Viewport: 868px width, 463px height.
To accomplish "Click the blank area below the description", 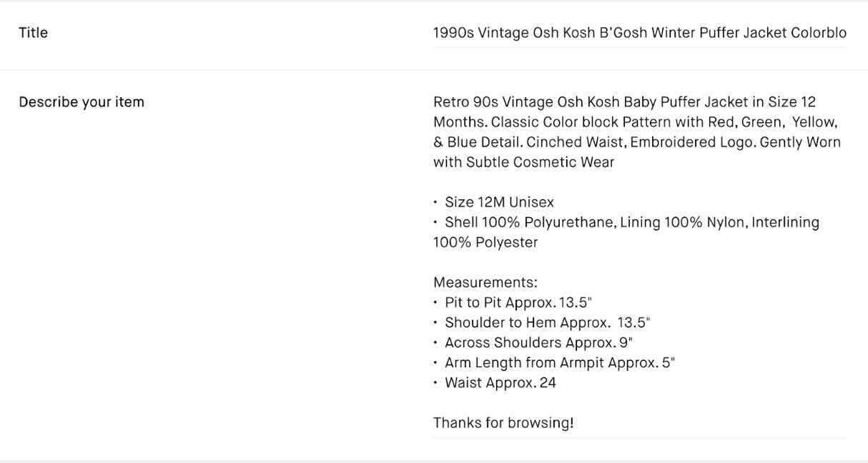I will pyautogui.click(x=636, y=447).
